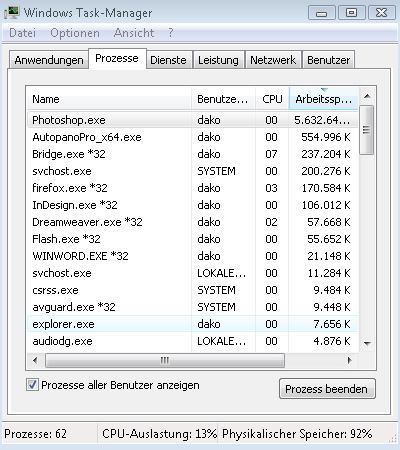Select the Flash.exe *32 process
This screenshot has width=400, height=450.
(x=192, y=239)
